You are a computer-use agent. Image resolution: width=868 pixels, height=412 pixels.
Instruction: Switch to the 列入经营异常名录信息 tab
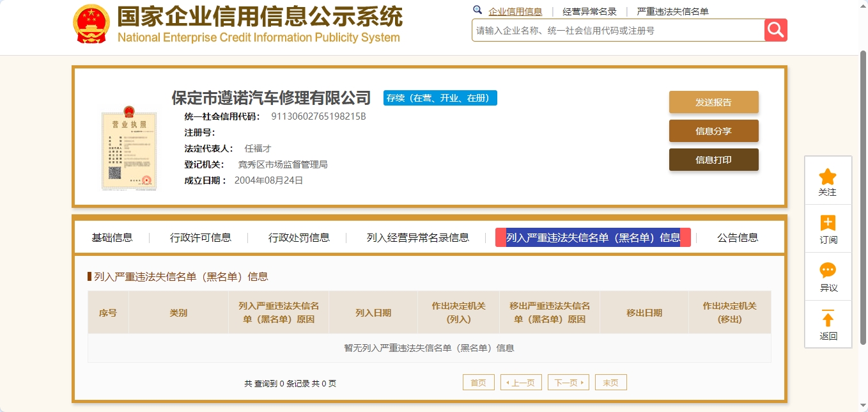pyautogui.click(x=418, y=237)
